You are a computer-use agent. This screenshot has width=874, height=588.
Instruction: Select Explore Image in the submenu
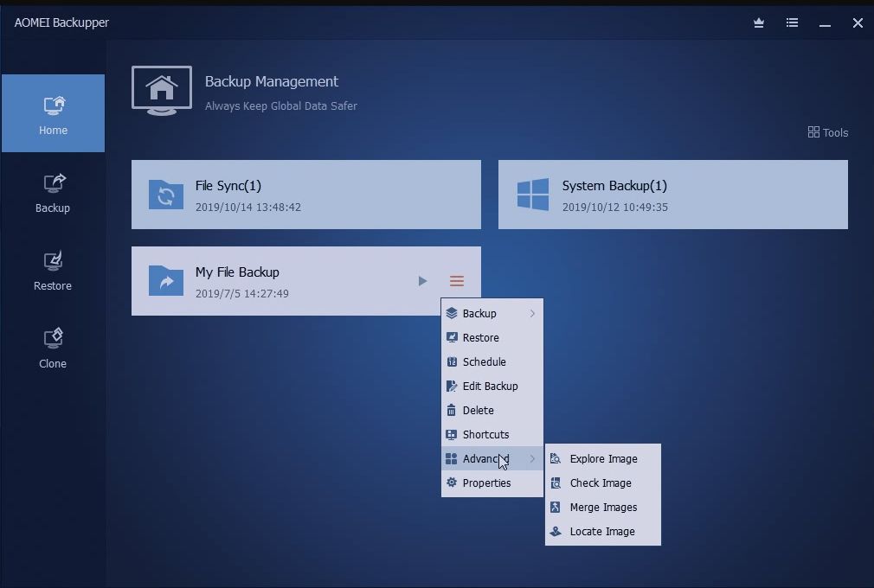pyautogui.click(x=603, y=459)
